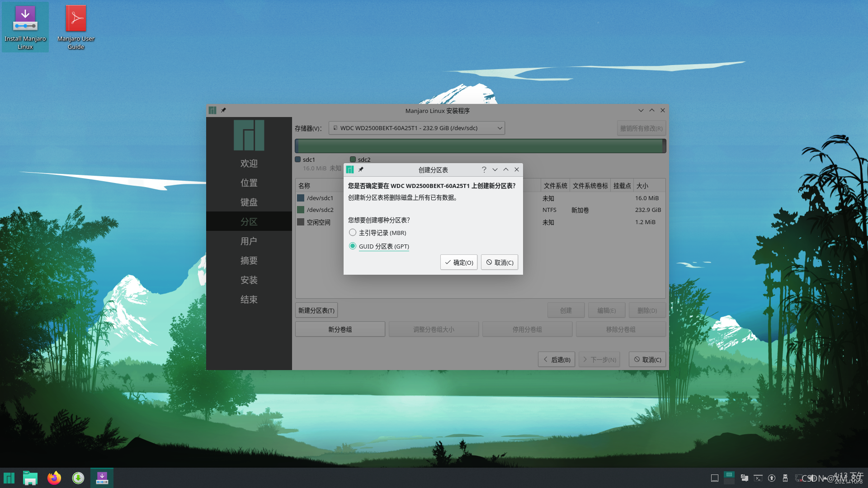Click the large Manjaro logo in sidebar
The image size is (868, 488).
(249, 135)
